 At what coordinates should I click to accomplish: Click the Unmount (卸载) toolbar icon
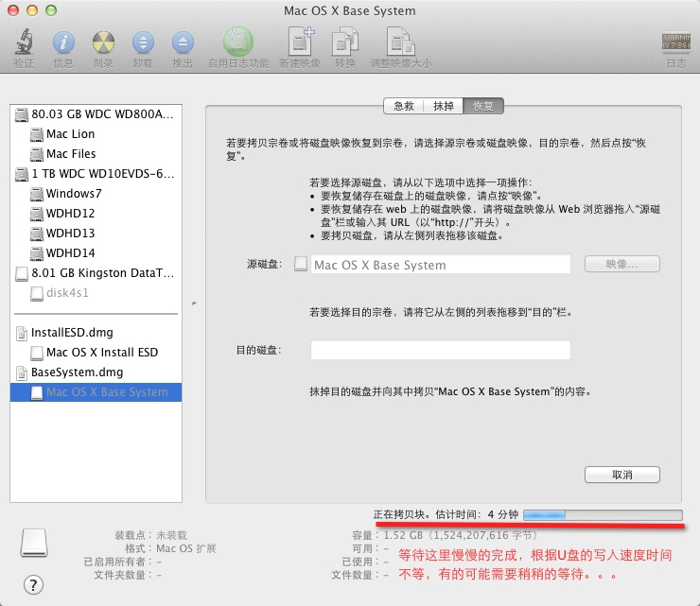(143, 43)
